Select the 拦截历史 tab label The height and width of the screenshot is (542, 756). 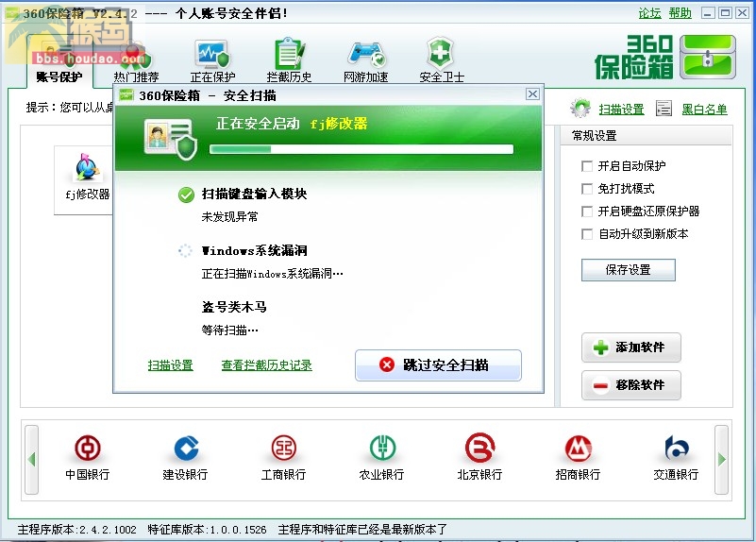[x=290, y=77]
